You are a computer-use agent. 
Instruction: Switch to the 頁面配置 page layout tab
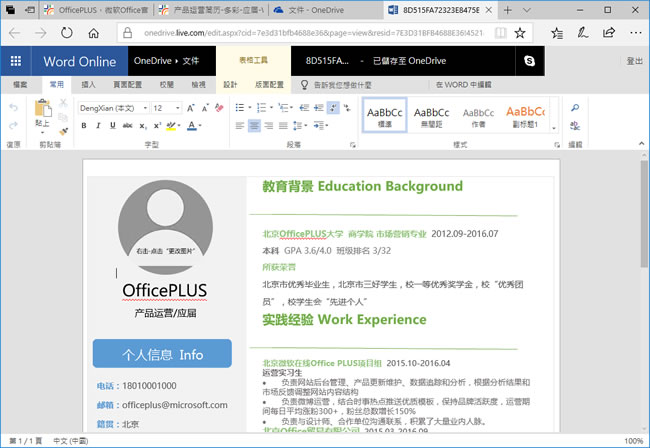pyautogui.click(x=127, y=85)
